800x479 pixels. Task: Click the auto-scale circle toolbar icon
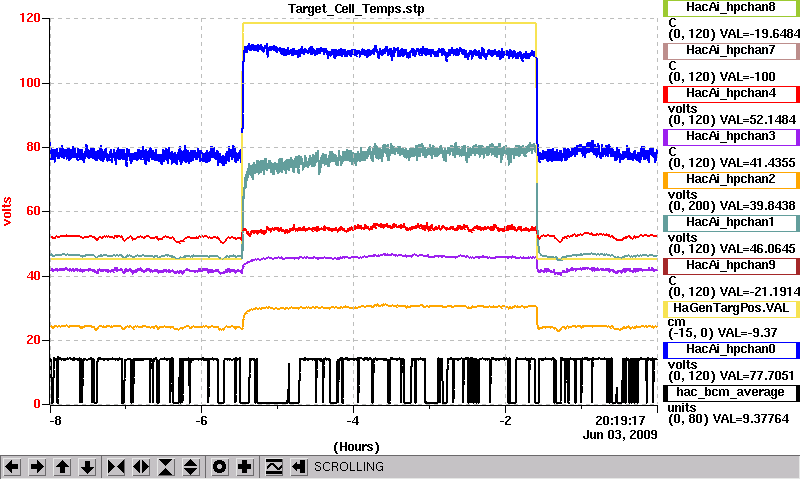220,467
